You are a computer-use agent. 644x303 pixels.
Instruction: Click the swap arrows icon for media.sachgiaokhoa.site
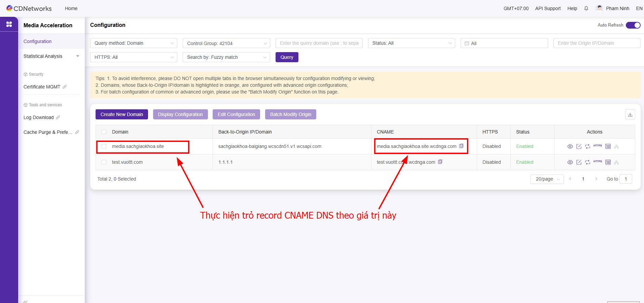click(587, 147)
